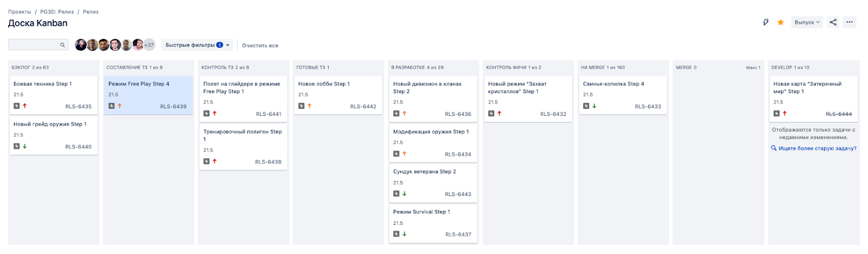Open the three-dots more actions menu
Viewport: 868px width, 254px height.
(850, 22)
